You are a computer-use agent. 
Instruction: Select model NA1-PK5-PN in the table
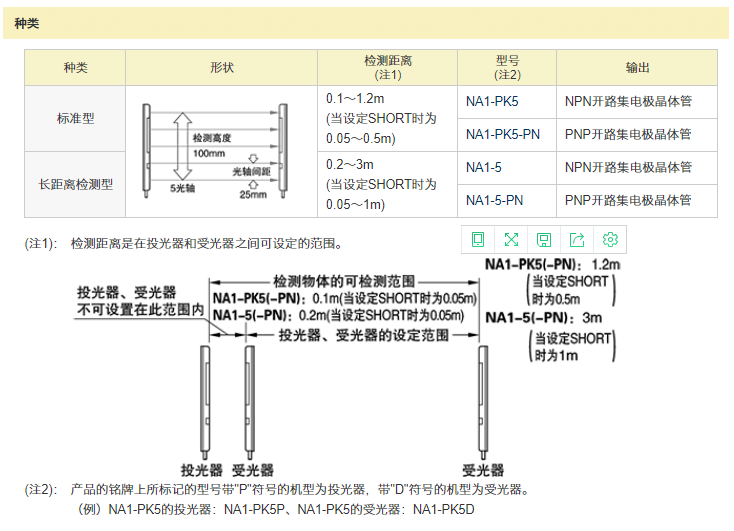(503, 135)
